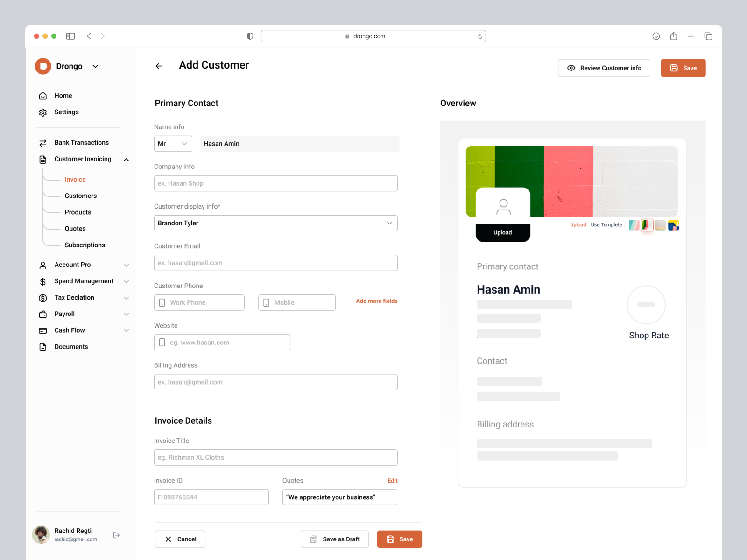
Task: Select the Bank Transactions sidebar icon
Action: tap(42, 142)
